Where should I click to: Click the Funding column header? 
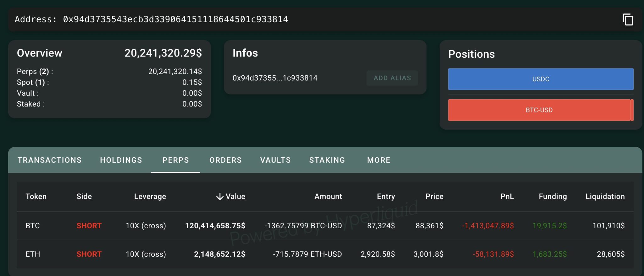click(552, 197)
